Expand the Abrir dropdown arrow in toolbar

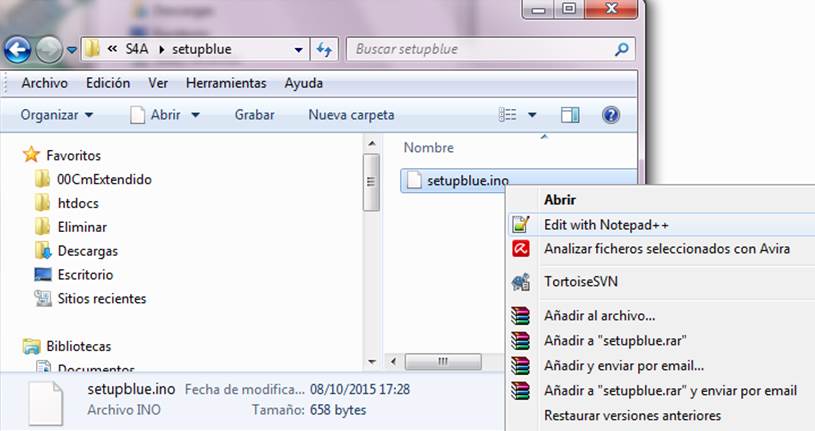[x=195, y=115]
